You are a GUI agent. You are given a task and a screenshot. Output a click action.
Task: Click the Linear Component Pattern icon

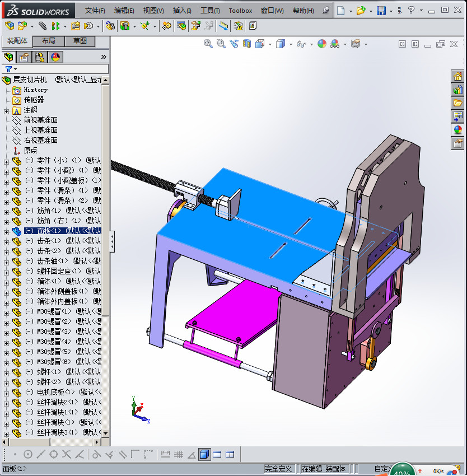pos(55,26)
